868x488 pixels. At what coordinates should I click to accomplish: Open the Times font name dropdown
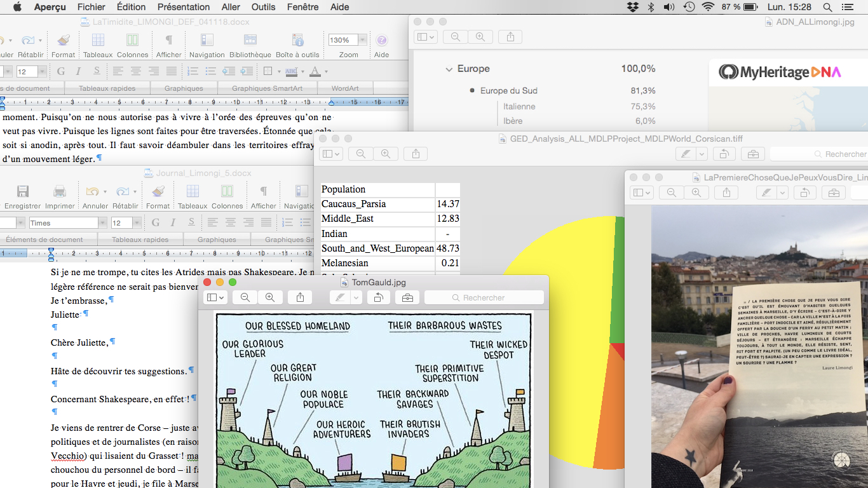point(102,223)
